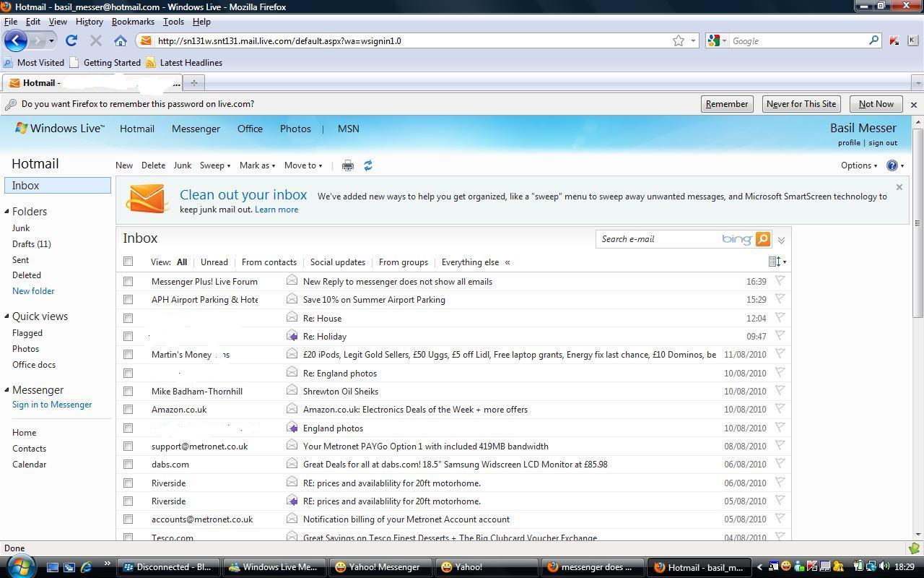Open the Options dropdown menu
The image size is (924, 578).
pyautogui.click(x=858, y=165)
